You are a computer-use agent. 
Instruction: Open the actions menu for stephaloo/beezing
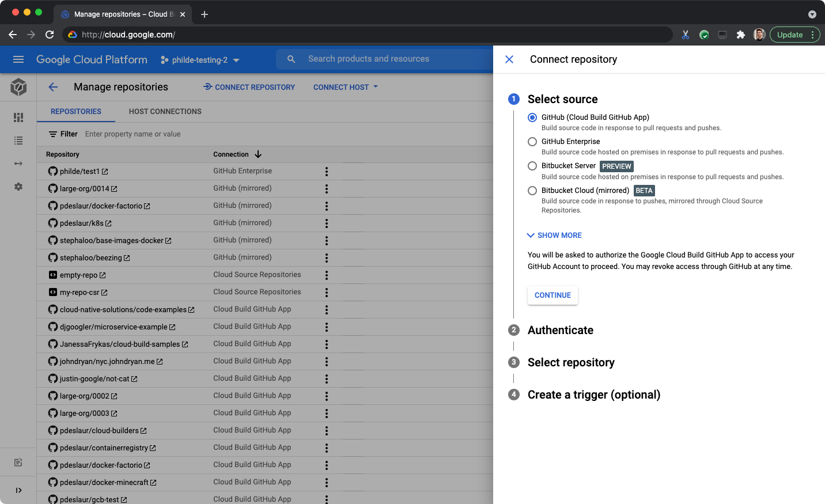click(x=327, y=258)
